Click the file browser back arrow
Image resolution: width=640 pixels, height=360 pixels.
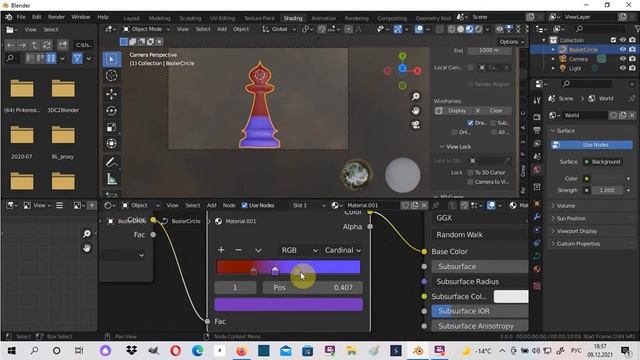pyautogui.click(x=10, y=45)
